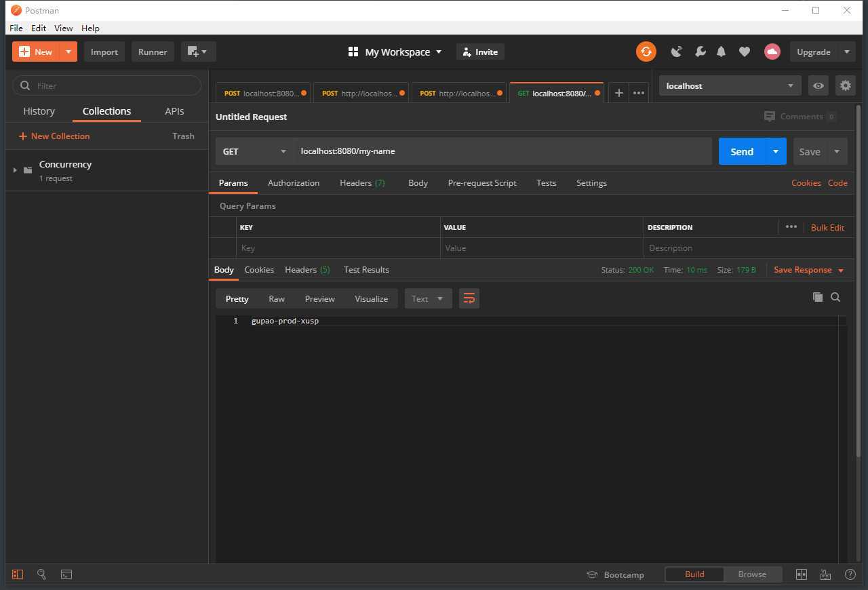Open the capture requests satellite icon
868x590 pixels.
point(676,52)
